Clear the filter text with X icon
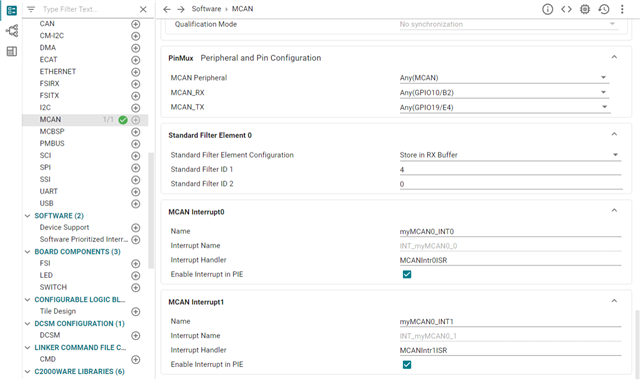 (143, 9)
